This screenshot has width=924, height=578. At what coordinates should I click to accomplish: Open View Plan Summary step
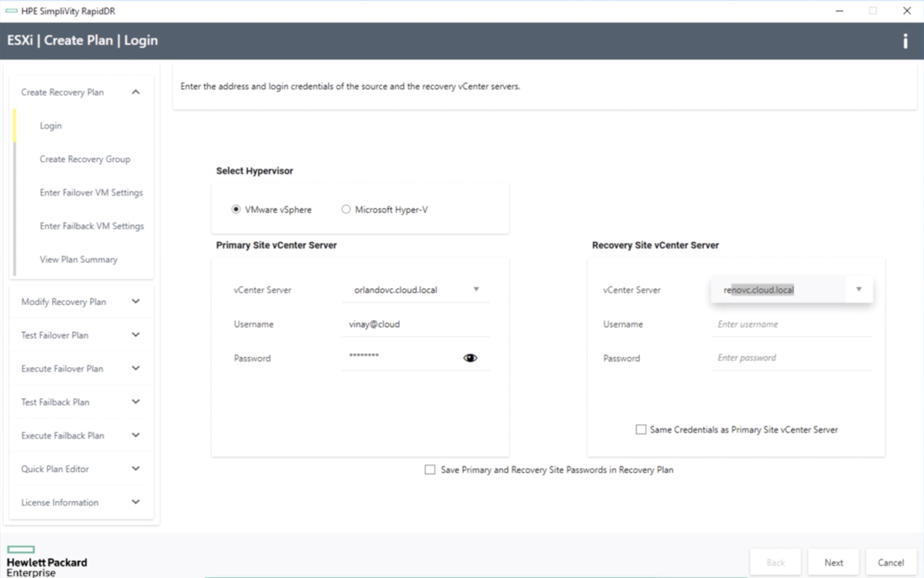[x=78, y=260]
